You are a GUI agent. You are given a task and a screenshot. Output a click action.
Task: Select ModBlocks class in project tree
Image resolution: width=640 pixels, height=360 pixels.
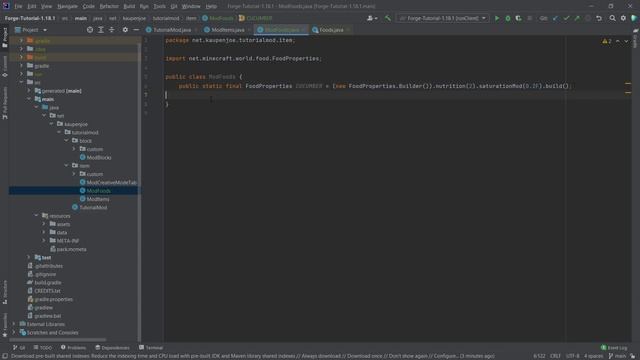click(99, 158)
